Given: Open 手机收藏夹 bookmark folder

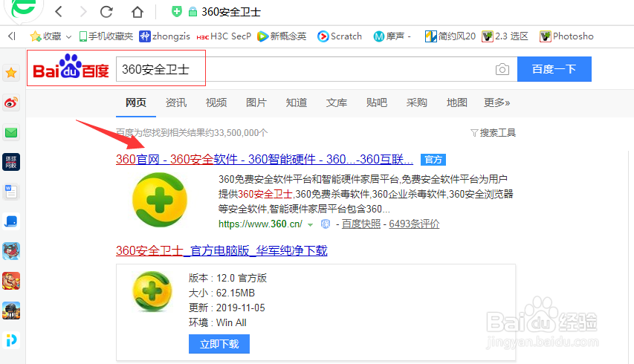Looking at the screenshot, I should click(x=106, y=36).
